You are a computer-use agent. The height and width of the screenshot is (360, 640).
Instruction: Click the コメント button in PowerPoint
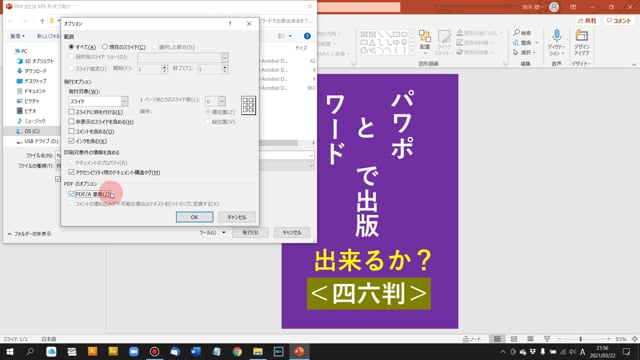tap(618, 21)
